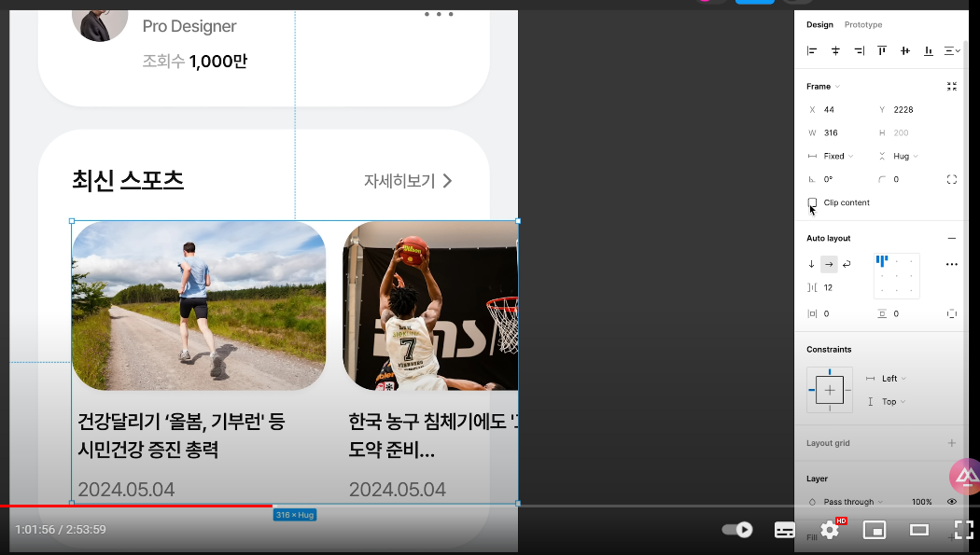This screenshot has width=980, height=555.
Task: Click the auto layout alignment grid
Action: 896,275
